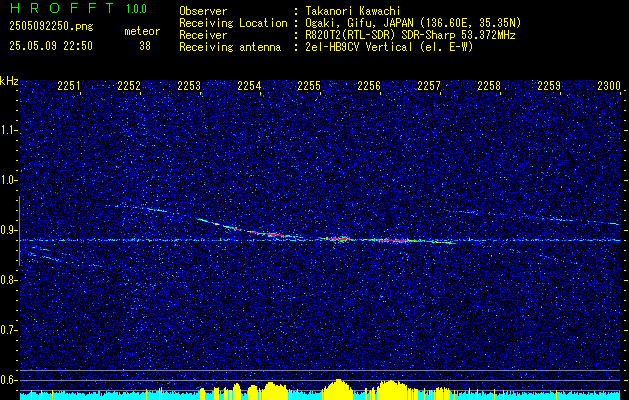Click the Observer label
Screen dimensions: 629x400
pyautogui.click(x=203, y=11)
